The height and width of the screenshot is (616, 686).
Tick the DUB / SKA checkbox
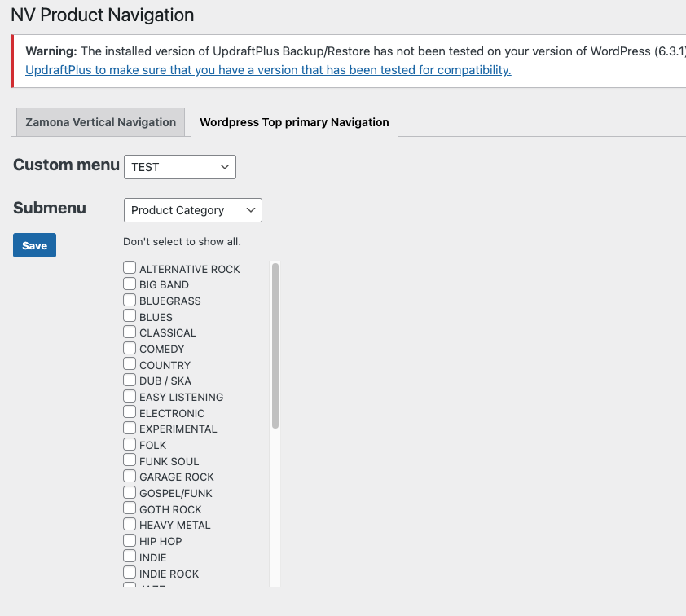(x=130, y=380)
